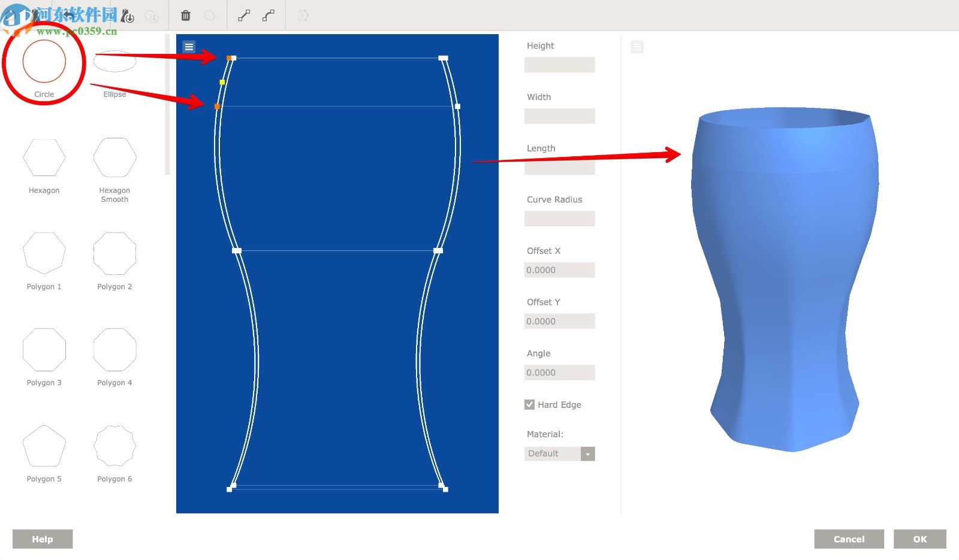Select the straight line segment tool
Image resolution: width=959 pixels, height=560 pixels.
click(x=244, y=16)
